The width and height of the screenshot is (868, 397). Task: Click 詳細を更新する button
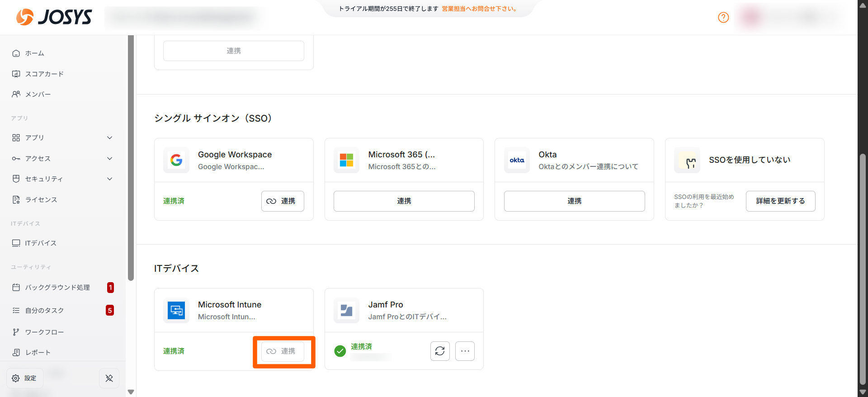(x=780, y=201)
